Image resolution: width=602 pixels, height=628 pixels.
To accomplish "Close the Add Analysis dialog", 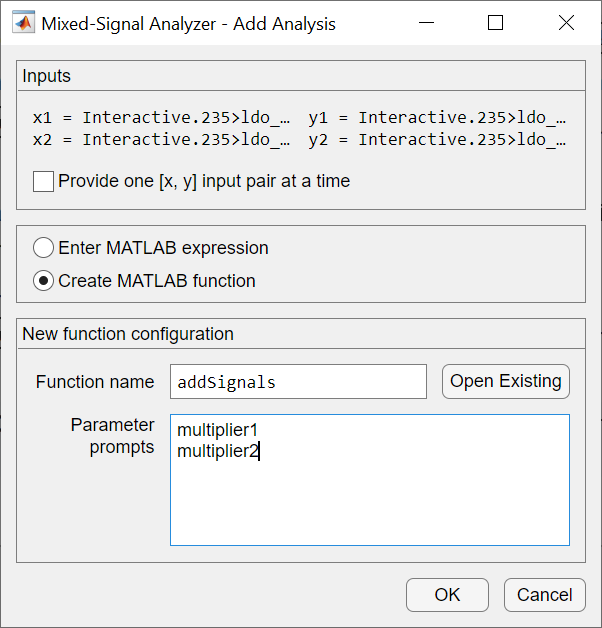I will click(x=566, y=23).
